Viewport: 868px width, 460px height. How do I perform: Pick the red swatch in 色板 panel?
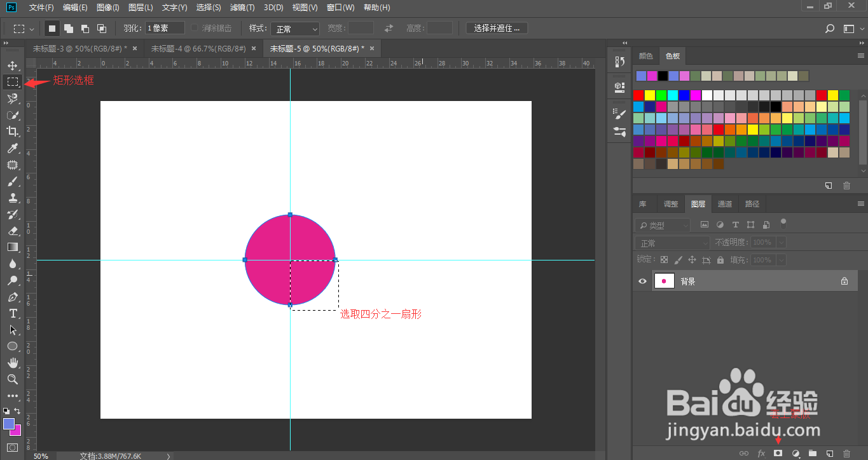click(x=638, y=95)
